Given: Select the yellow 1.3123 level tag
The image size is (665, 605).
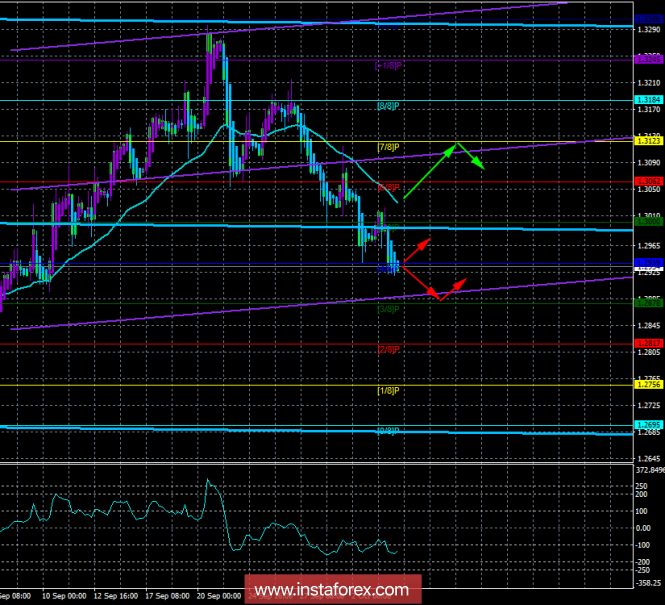Looking at the screenshot, I should click(649, 141).
